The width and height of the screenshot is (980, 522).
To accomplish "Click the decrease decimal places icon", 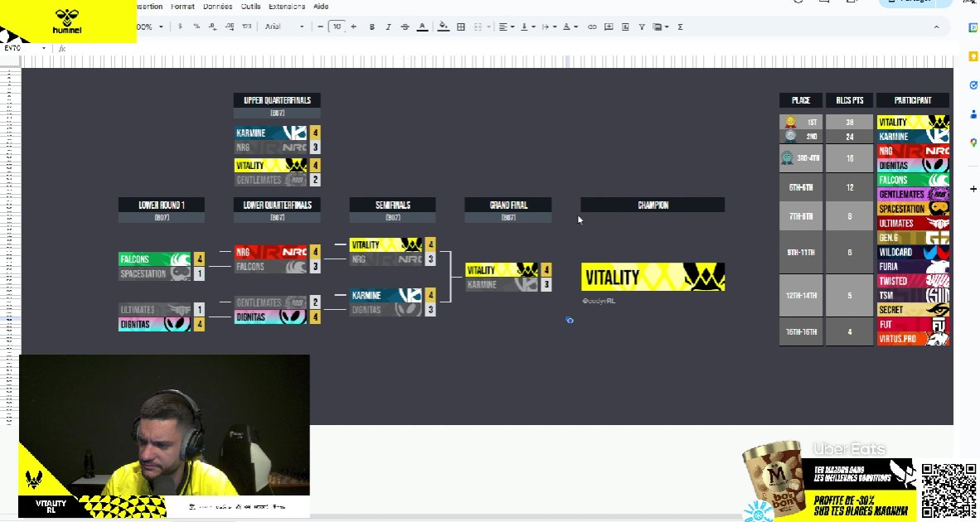I will [x=212, y=27].
